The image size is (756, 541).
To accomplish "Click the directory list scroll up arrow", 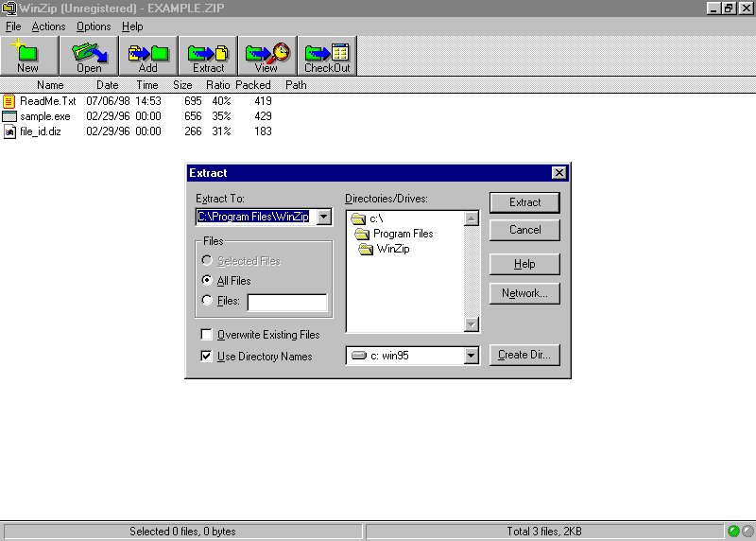I will [x=471, y=218].
